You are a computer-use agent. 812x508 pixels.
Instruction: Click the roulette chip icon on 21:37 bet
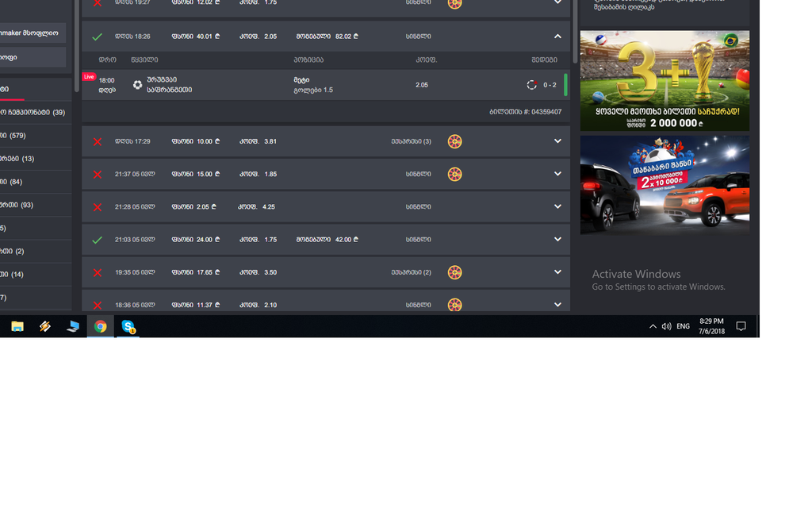(454, 174)
